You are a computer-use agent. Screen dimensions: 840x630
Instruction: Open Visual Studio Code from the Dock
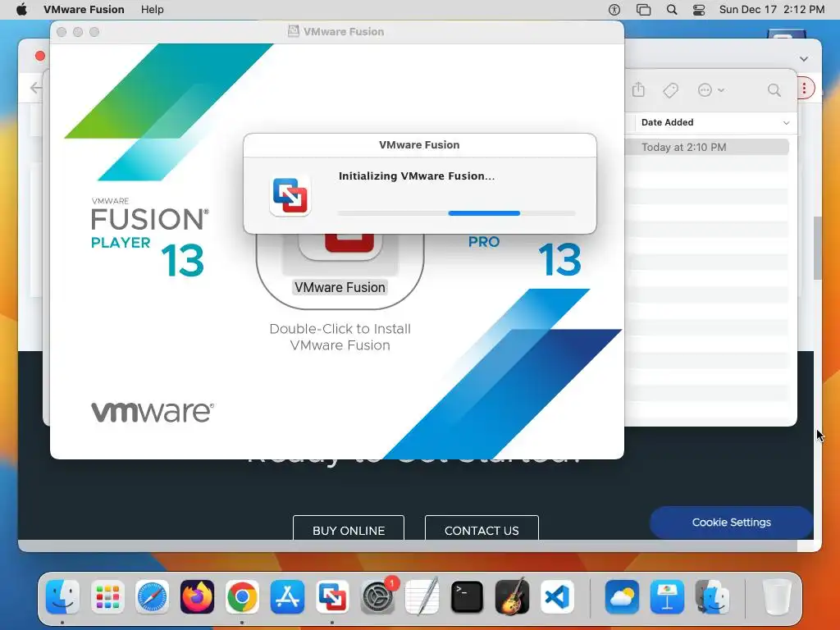pyautogui.click(x=557, y=596)
